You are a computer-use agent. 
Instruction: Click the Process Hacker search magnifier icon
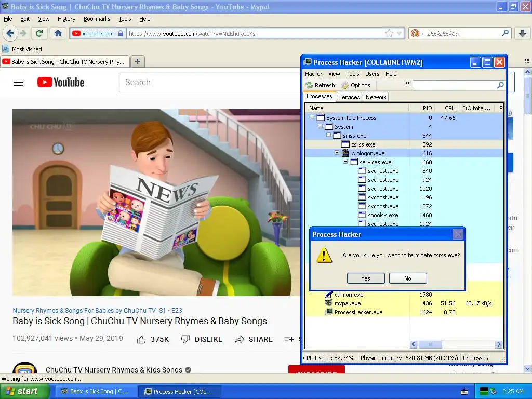pyautogui.click(x=500, y=85)
